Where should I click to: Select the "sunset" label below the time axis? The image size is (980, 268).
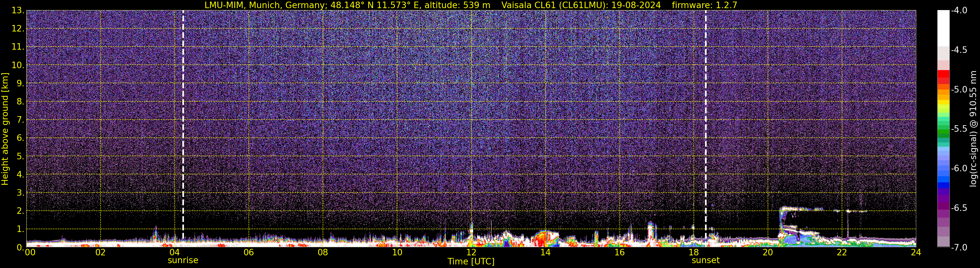706,261
